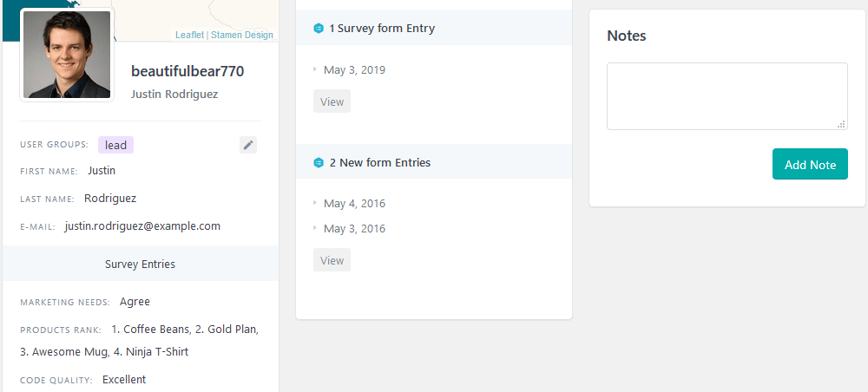This screenshot has height=392, width=868.
Task: Open the Stamen Design attribution link
Action: pos(242,35)
